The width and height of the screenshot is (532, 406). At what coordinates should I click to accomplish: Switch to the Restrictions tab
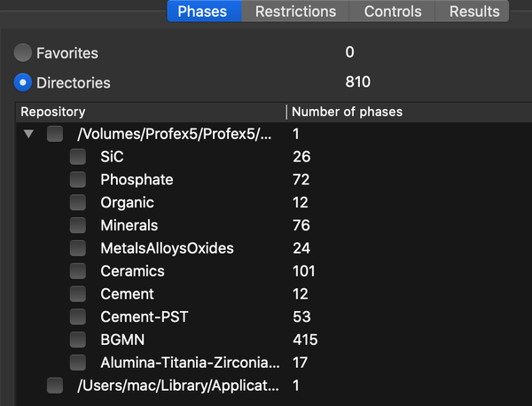[295, 12]
